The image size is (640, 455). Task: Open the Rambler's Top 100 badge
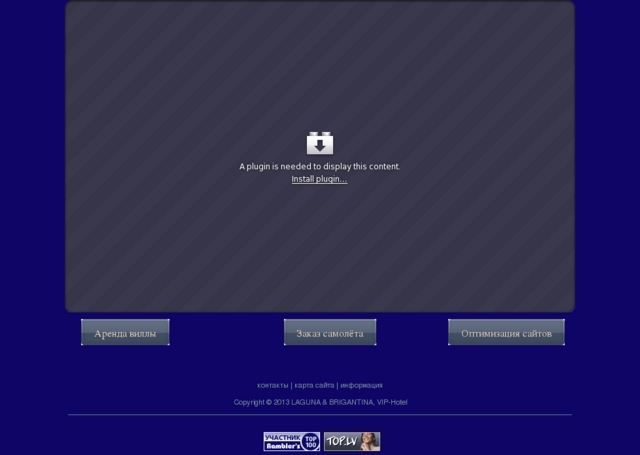coord(291,441)
